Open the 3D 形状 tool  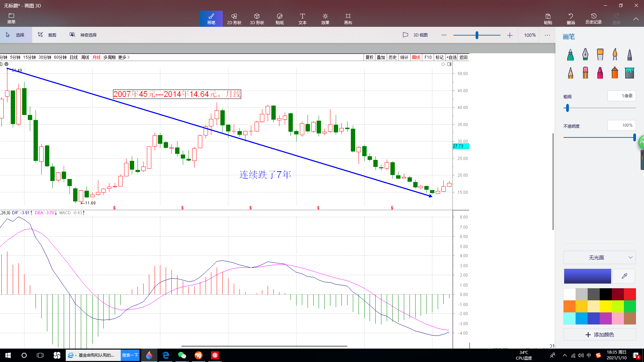click(x=257, y=19)
